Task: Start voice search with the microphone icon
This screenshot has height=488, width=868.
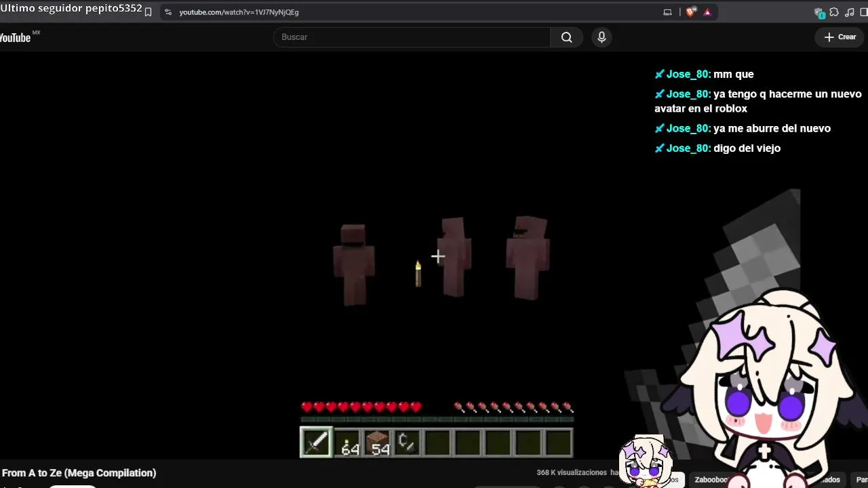Action: pos(601,37)
